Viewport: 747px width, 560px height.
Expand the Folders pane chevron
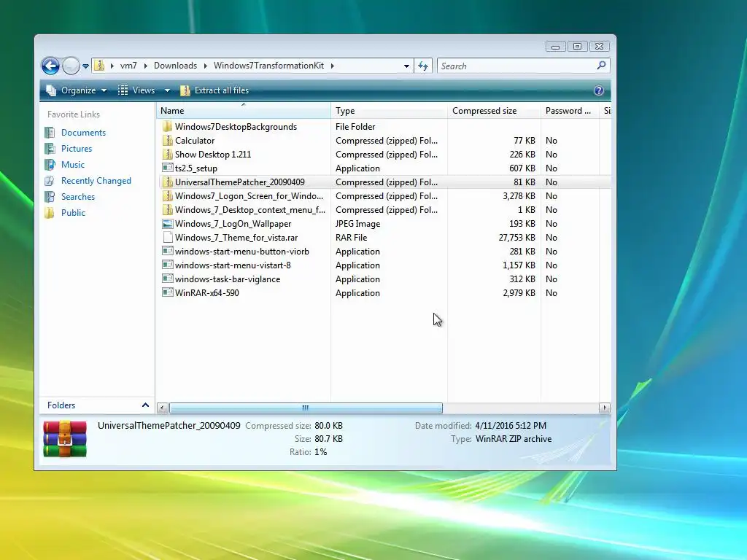[x=145, y=405]
